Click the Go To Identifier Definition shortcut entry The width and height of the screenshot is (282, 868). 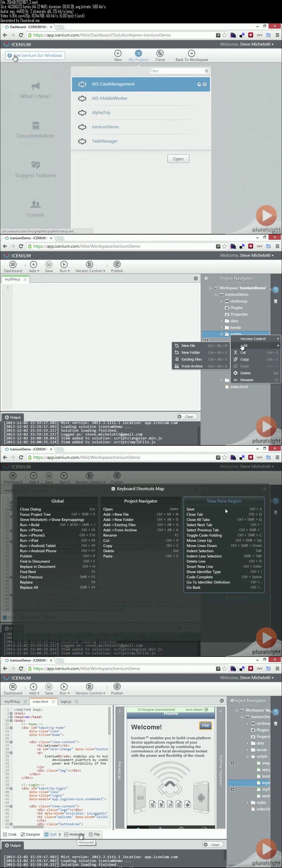(224, 582)
